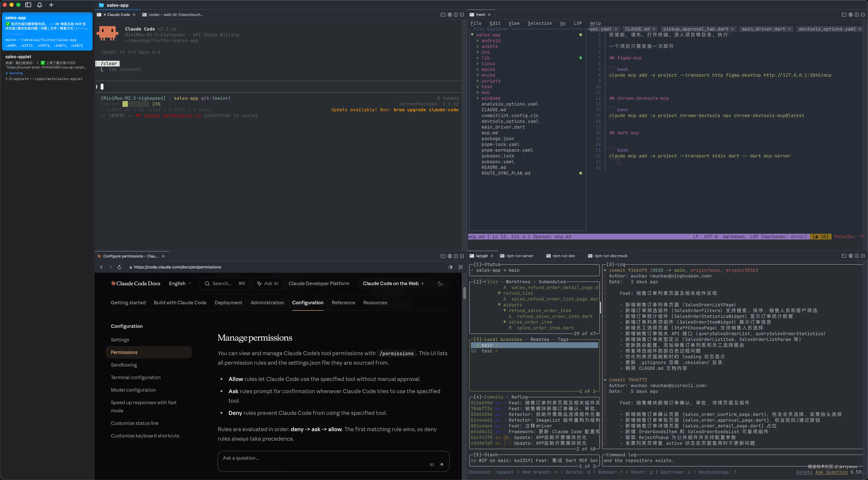Click the docs page vertical scrollbar
The height and width of the screenshot is (480, 868).
click(464, 293)
